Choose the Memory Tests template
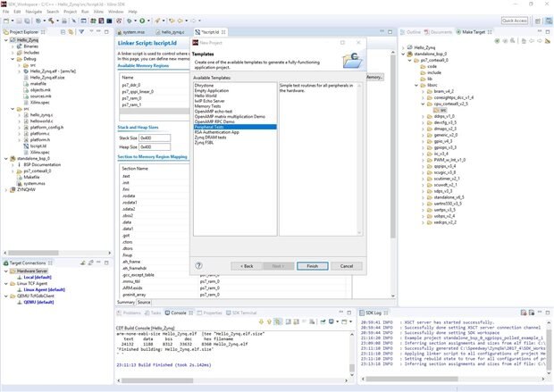554x392 pixels. (207, 105)
